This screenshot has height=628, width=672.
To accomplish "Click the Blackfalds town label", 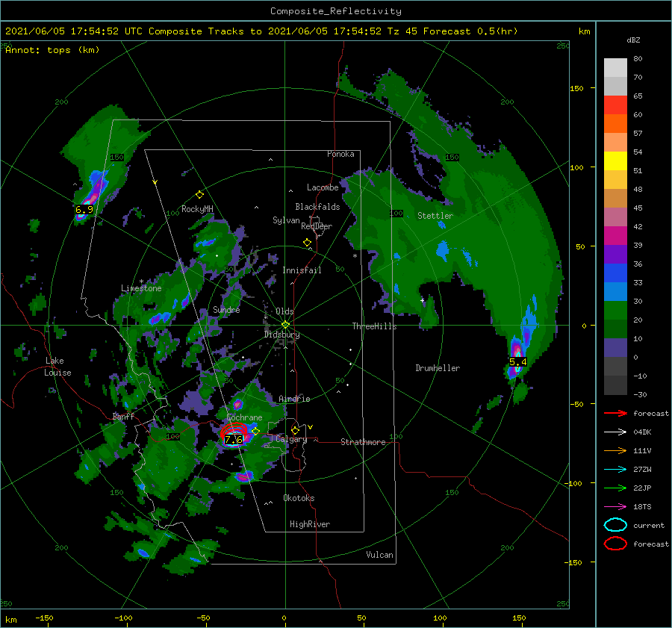I will 317,207.
